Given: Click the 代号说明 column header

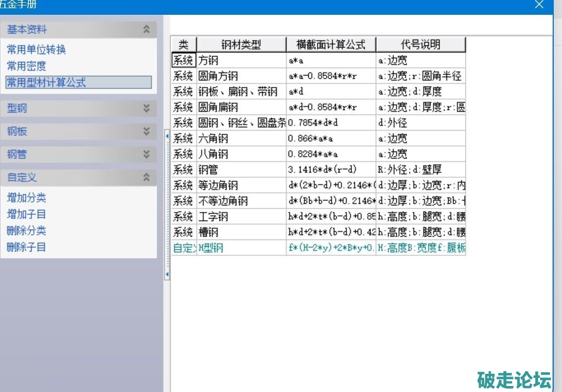Looking at the screenshot, I should pyautogui.click(x=421, y=44).
